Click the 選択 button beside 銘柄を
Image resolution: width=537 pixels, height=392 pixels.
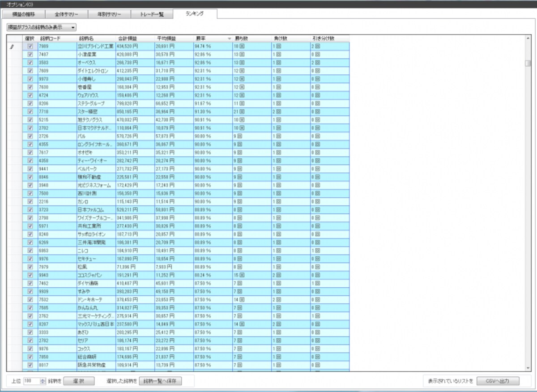click(79, 381)
